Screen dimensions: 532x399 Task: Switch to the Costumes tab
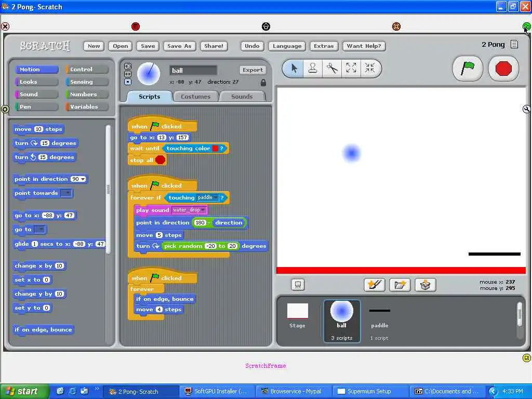195,97
